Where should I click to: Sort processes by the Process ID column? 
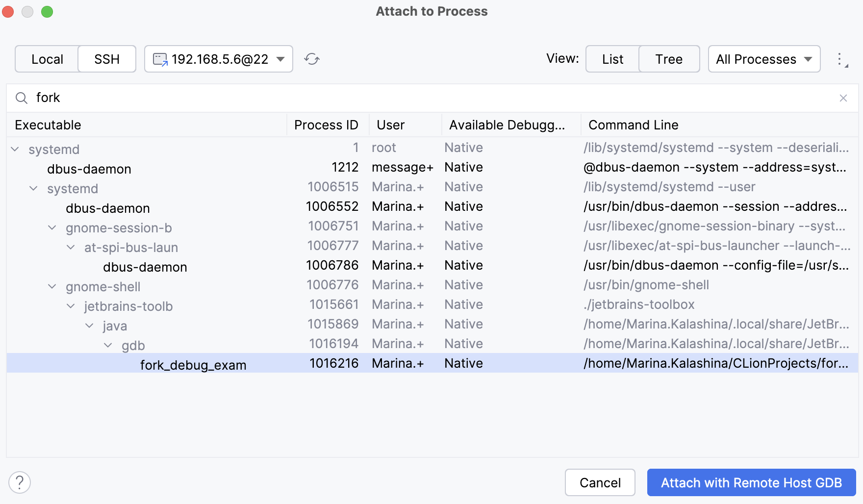326,125
